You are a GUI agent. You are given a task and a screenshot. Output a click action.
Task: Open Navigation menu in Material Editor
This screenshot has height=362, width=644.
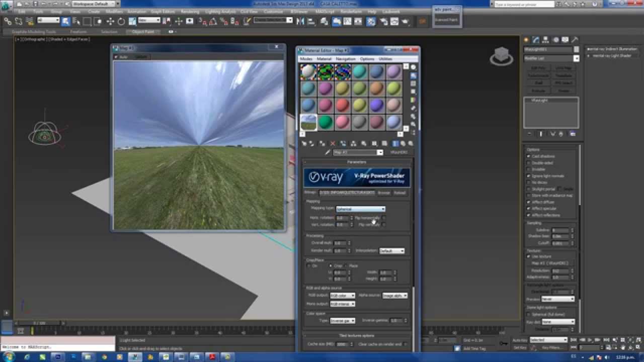(346, 59)
